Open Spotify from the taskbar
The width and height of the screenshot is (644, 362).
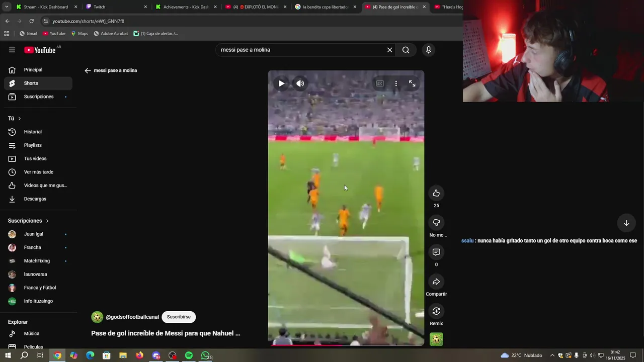pos(189,355)
